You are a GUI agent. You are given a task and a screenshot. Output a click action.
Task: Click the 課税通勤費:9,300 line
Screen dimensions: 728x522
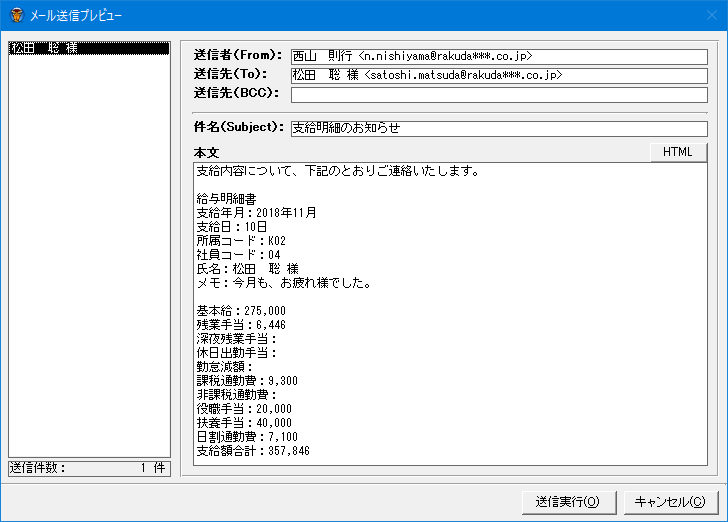point(247,381)
